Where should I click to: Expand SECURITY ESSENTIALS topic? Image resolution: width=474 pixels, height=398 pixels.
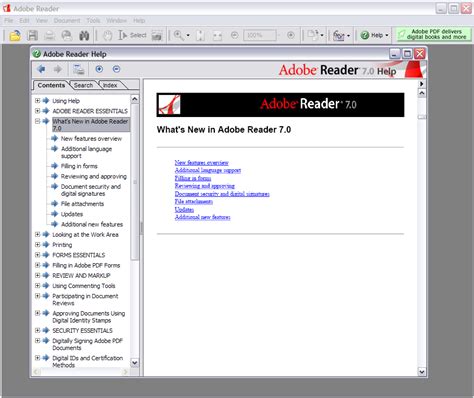(38, 330)
